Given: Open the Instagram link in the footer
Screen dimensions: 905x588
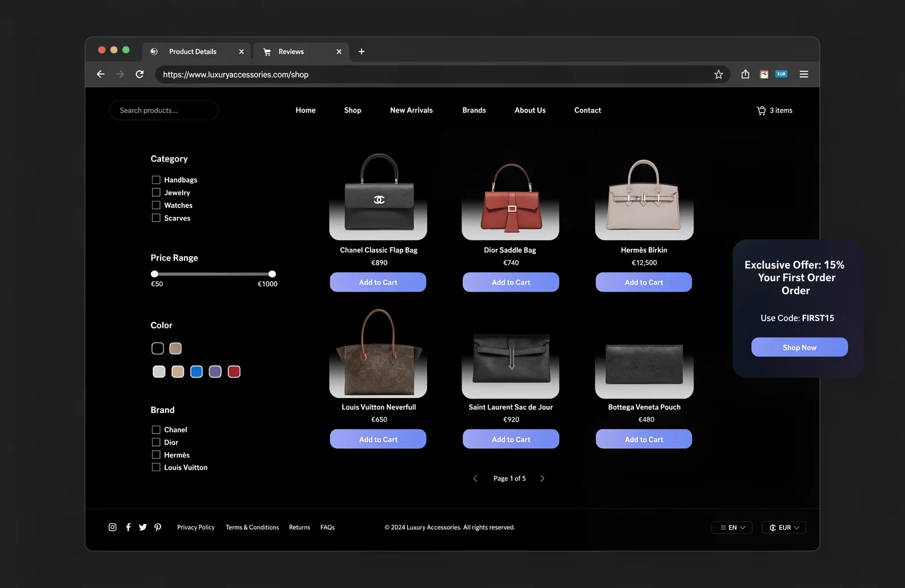Looking at the screenshot, I should [113, 527].
